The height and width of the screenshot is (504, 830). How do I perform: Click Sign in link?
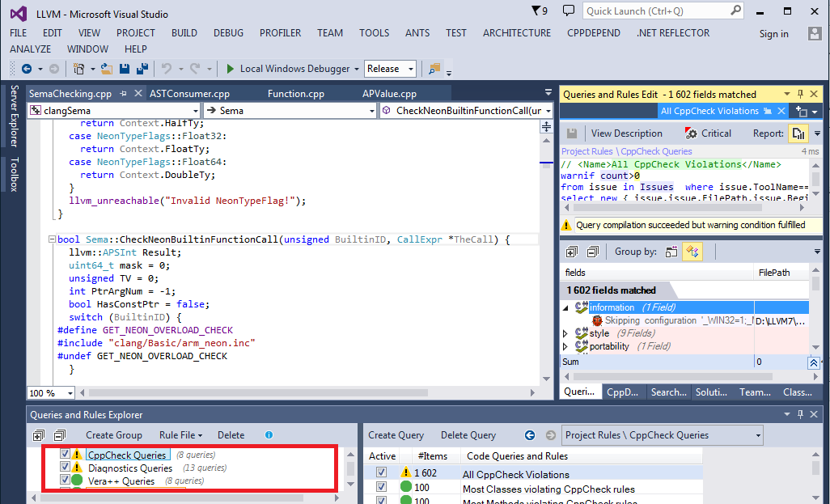pyautogui.click(x=774, y=34)
